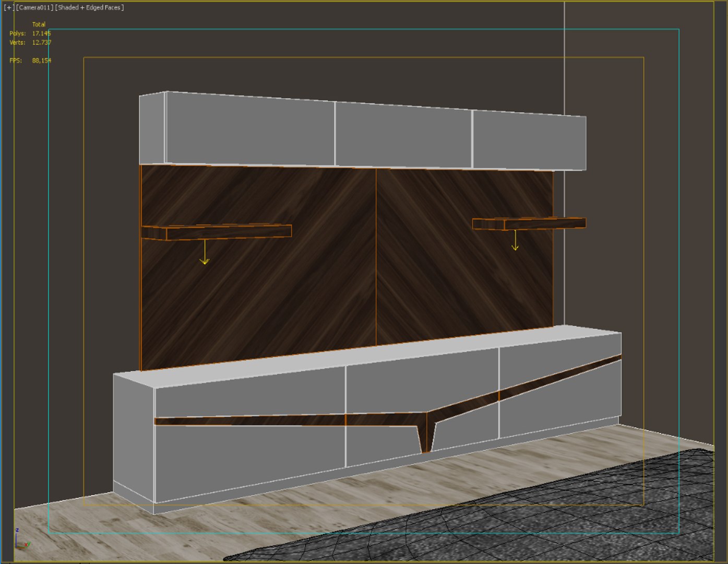Click the Total statistics header
Image resolution: width=728 pixels, height=564 pixels.
tap(39, 25)
